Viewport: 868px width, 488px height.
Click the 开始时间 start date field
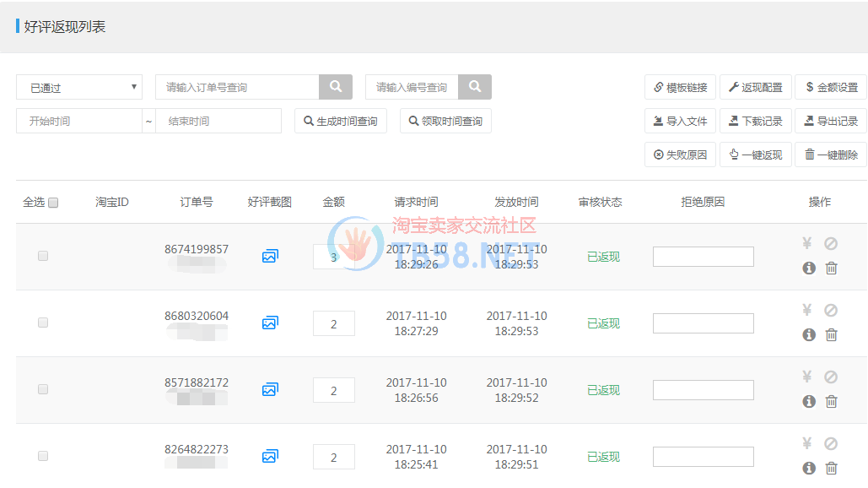pos(79,121)
